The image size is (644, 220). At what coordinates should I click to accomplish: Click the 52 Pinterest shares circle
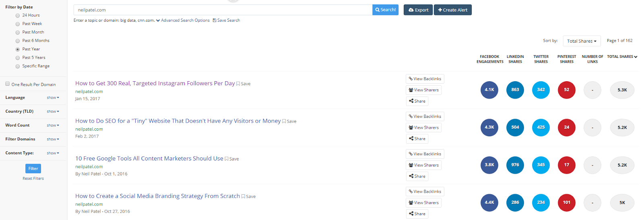click(567, 90)
